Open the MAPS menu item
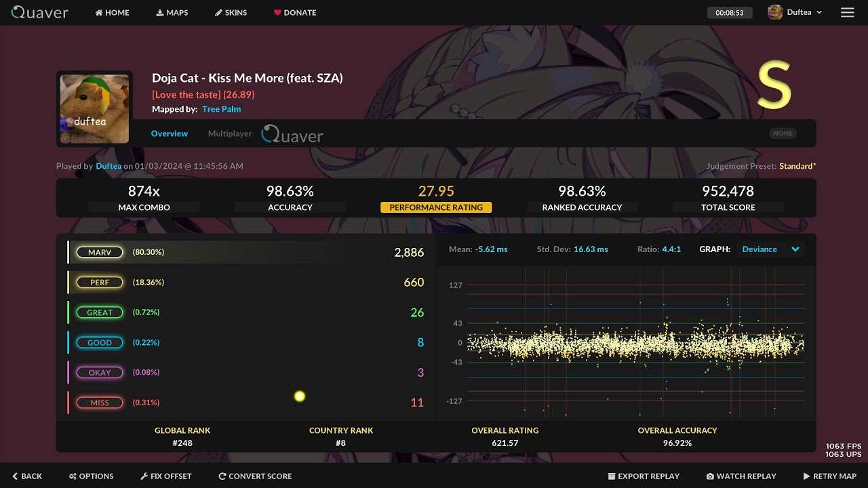The height and width of the screenshot is (488, 868). point(172,12)
